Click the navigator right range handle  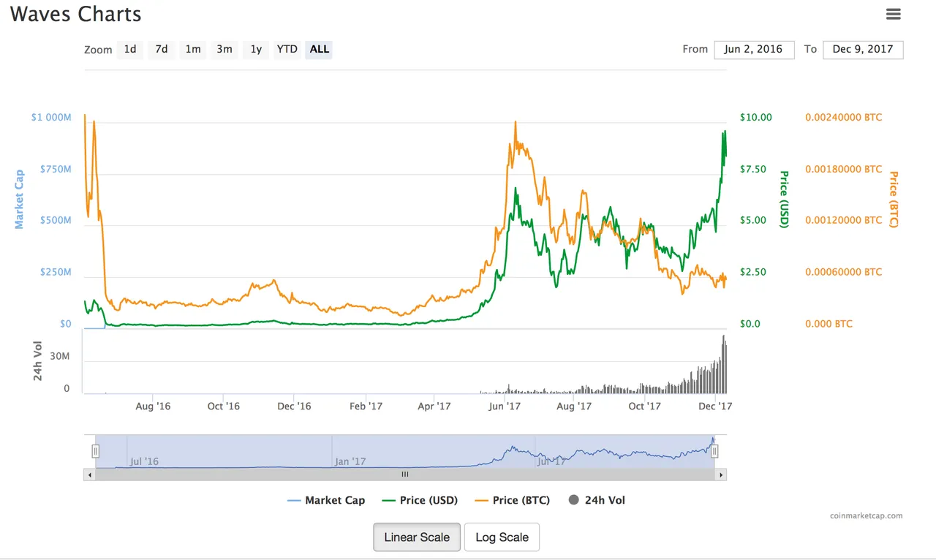(714, 451)
